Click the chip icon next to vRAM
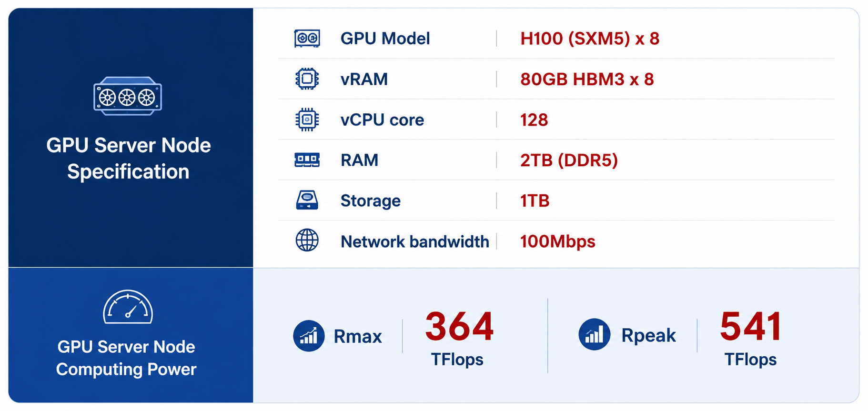The height and width of the screenshot is (411, 868). (307, 79)
